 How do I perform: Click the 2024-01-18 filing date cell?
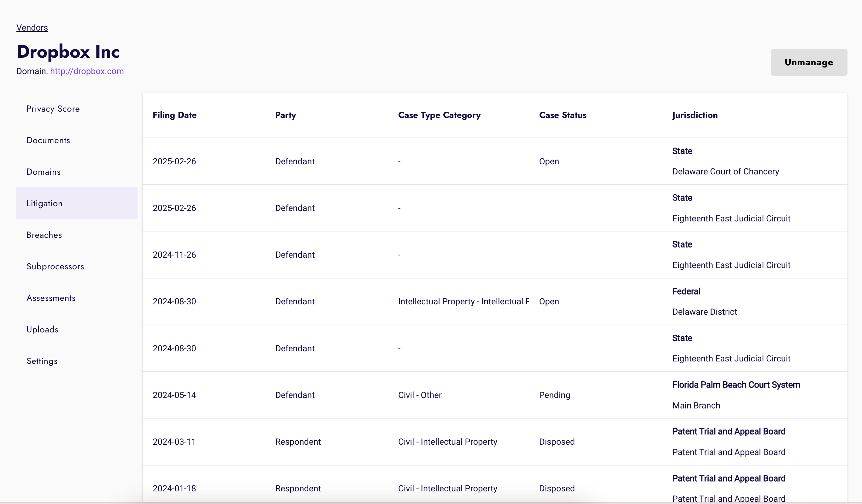click(174, 488)
